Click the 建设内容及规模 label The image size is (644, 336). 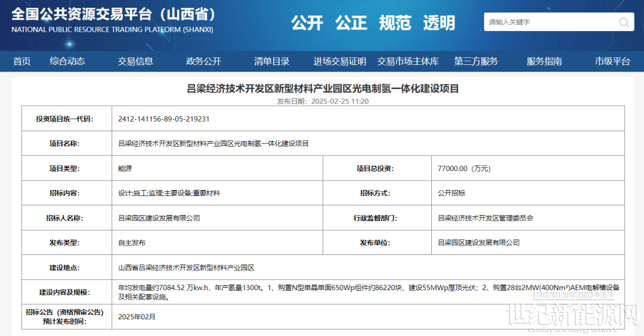(x=64, y=293)
